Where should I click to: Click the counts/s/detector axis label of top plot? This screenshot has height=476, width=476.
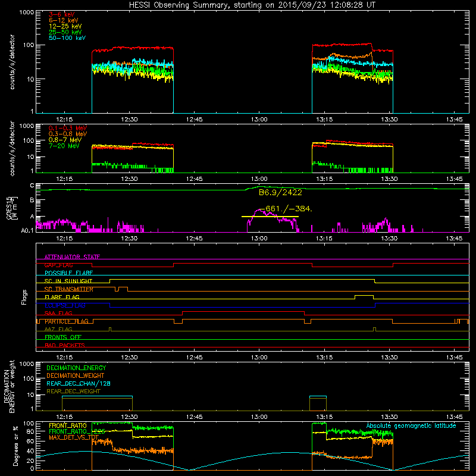pyautogui.click(x=12, y=62)
